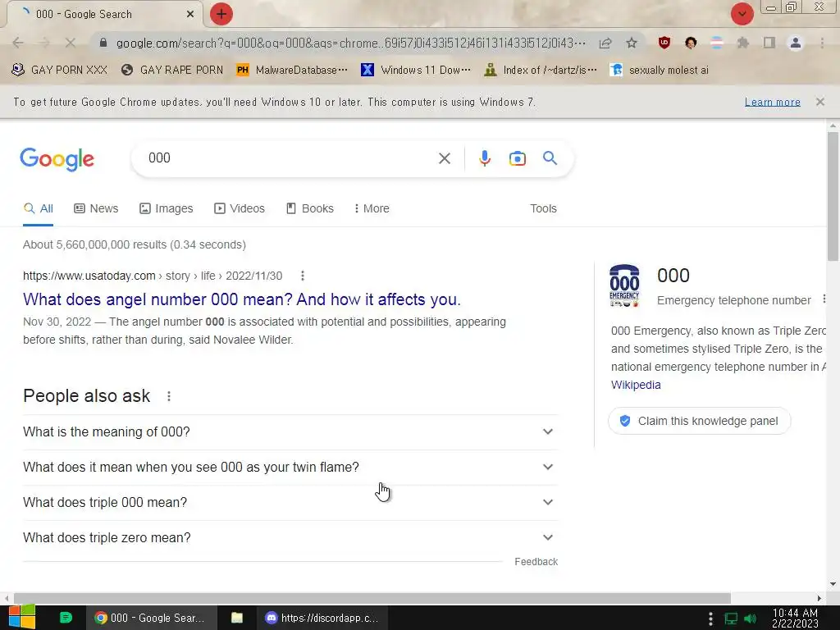Click the volume speaker tray icon
Screen dimensions: 840x630
tap(751, 619)
